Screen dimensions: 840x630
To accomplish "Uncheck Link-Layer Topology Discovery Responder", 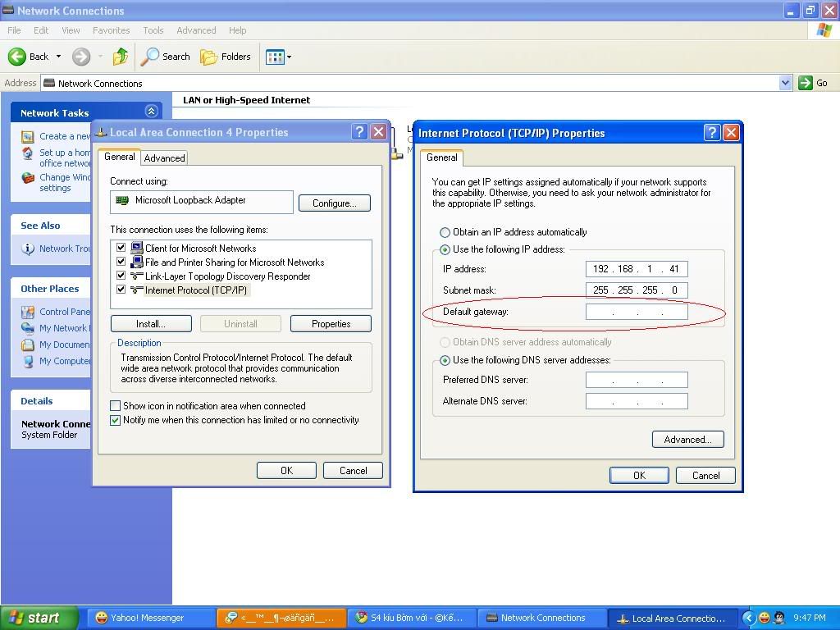I will (121, 276).
